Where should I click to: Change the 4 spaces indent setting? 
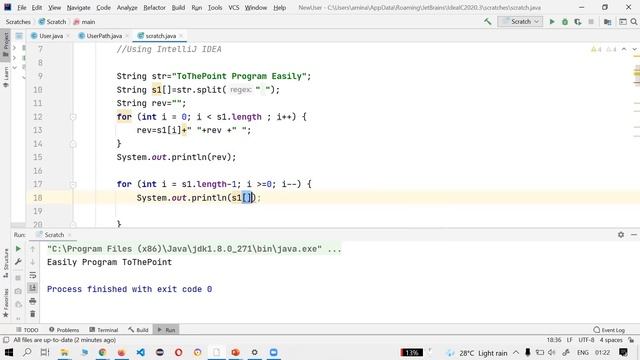611,340
